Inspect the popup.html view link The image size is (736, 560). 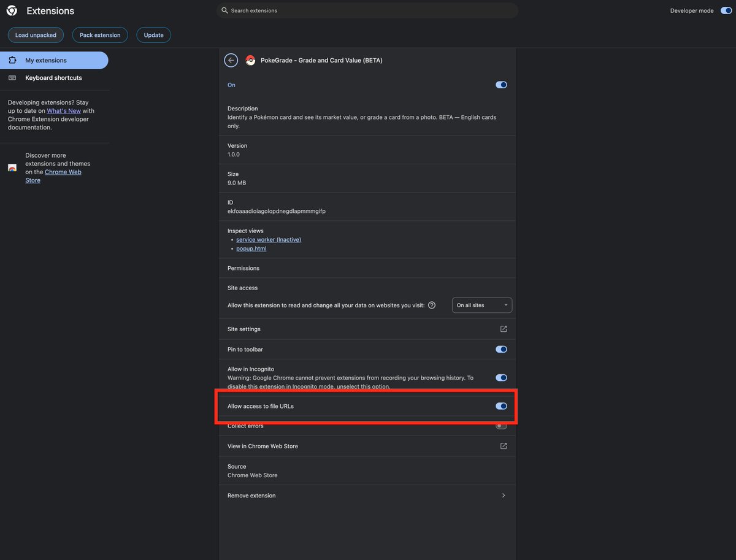251,248
